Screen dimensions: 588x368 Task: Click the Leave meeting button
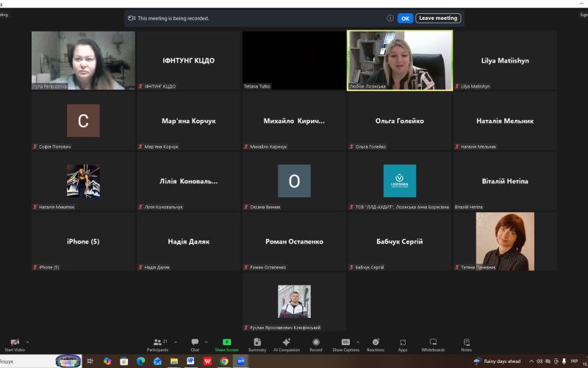click(438, 18)
